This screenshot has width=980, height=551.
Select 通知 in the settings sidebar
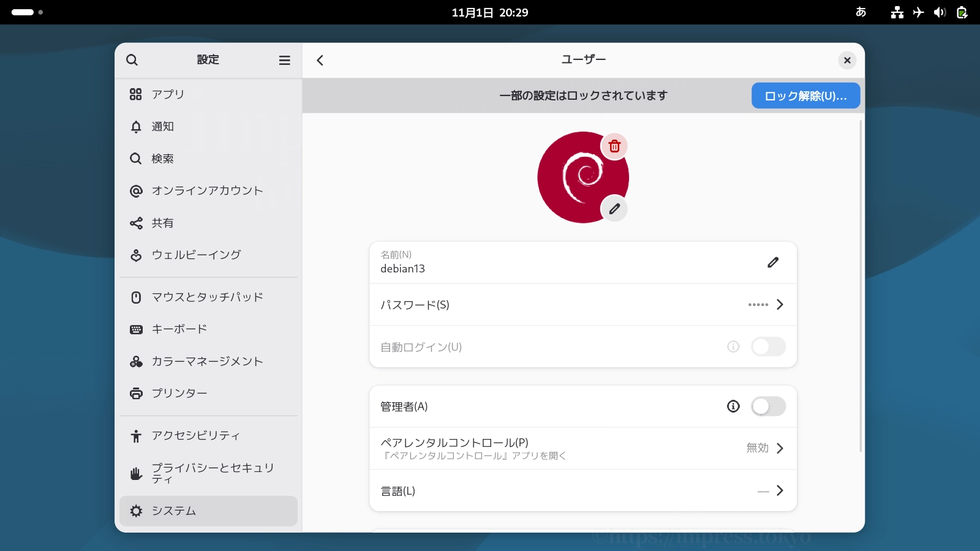208,127
